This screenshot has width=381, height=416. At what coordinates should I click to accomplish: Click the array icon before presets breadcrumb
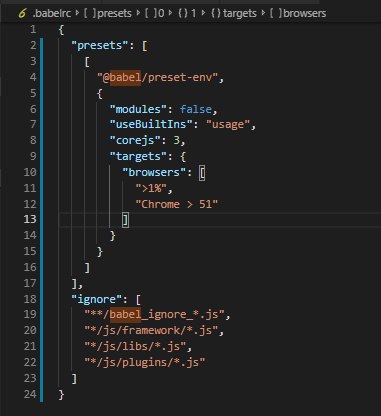coord(90,13)
